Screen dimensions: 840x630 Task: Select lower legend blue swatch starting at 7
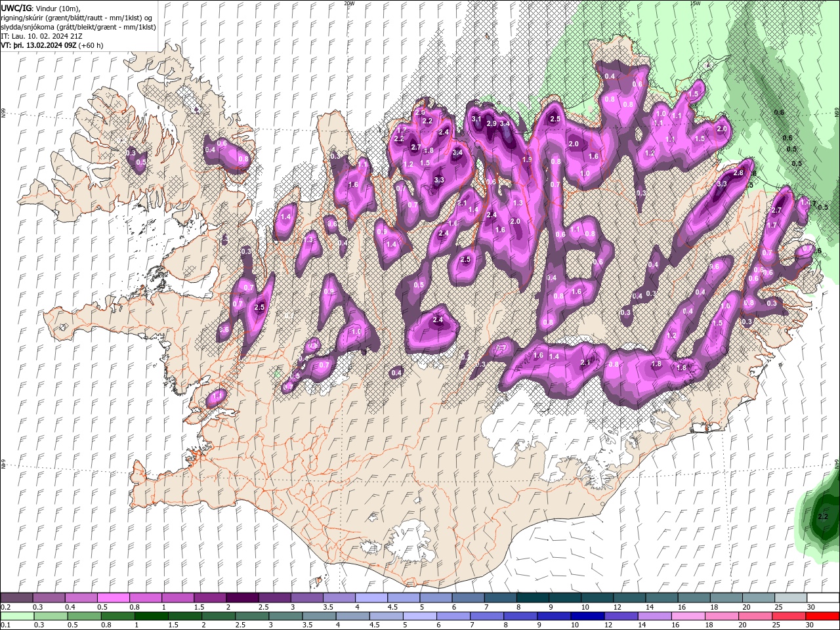[486, 616]
